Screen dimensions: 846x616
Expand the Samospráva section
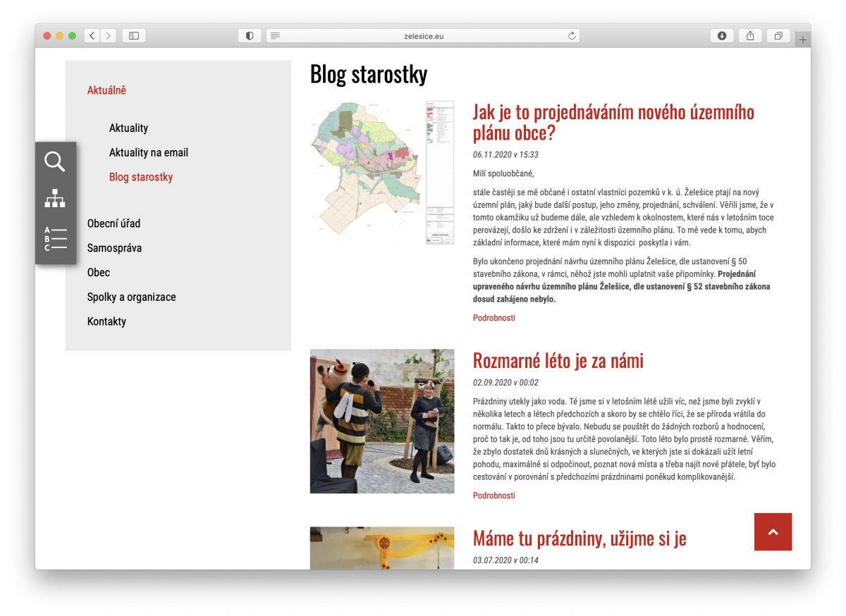(114, 247)
